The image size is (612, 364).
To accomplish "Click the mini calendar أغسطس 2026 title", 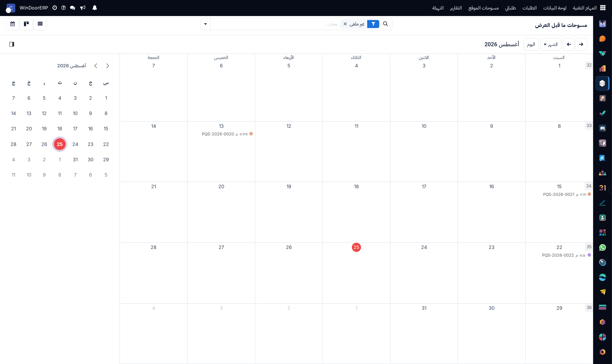I will pos(71,66).
